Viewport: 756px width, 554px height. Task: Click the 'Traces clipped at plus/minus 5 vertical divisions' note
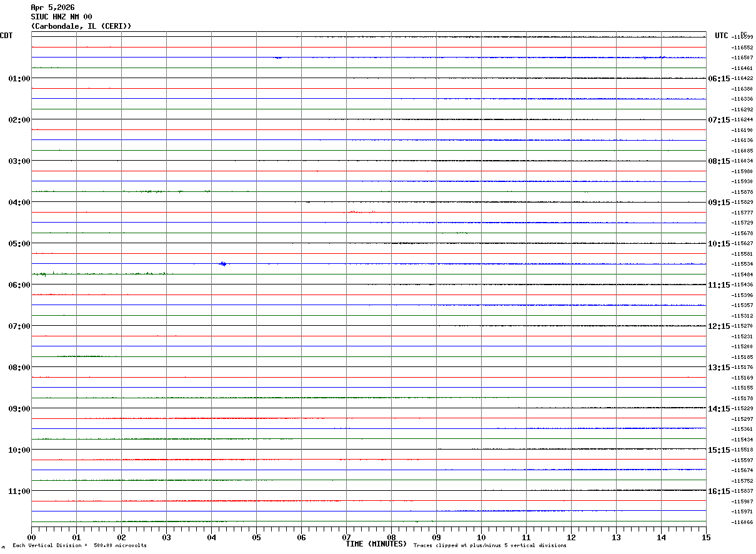coord(490,546)
